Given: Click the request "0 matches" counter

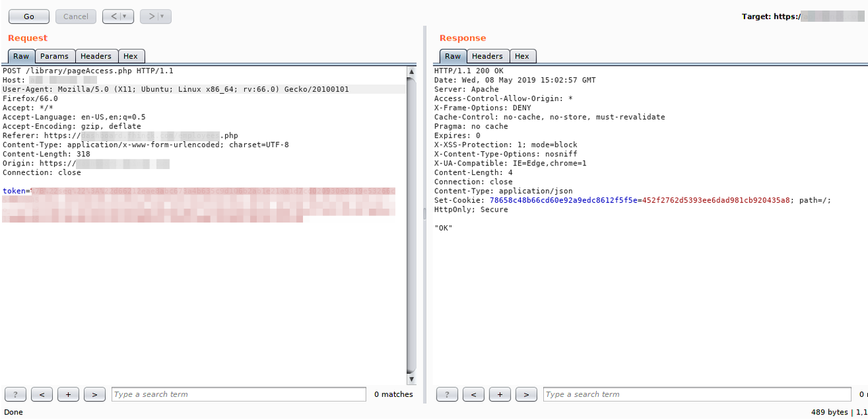Looking at the screenshot, I should (x=393, y=394).
